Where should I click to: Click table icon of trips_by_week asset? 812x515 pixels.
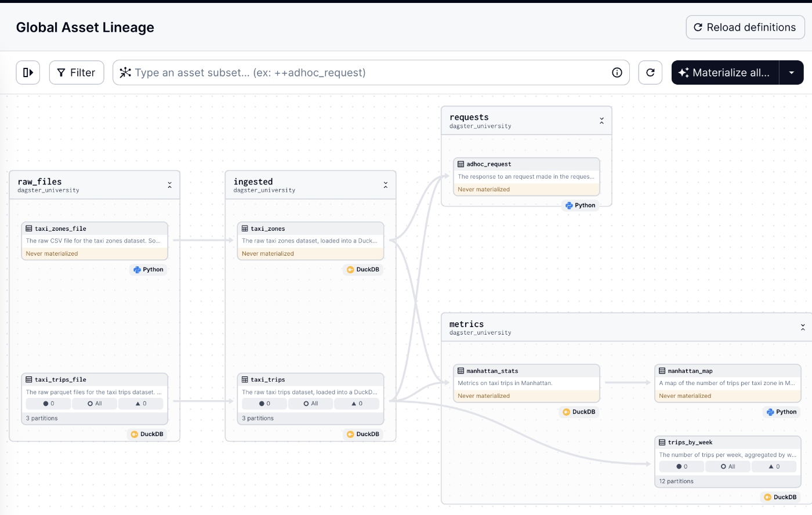point(662,443)
